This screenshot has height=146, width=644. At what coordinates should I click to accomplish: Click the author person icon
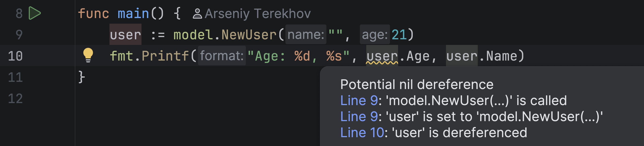(x=197, y=14)
